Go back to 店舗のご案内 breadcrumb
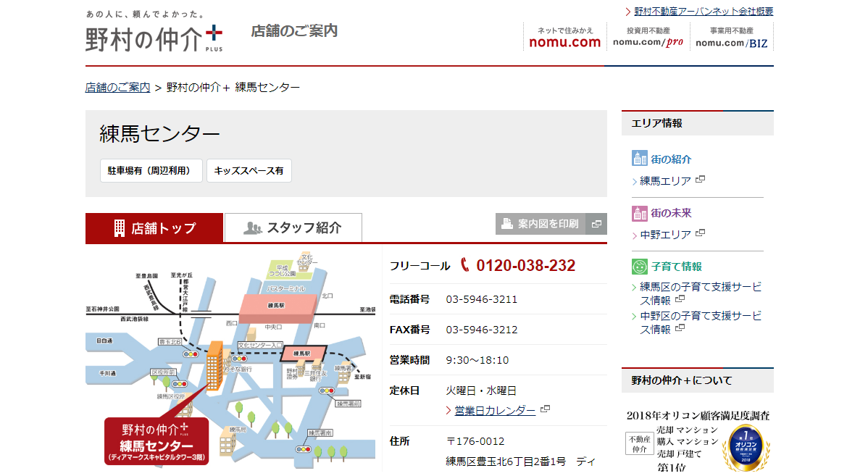The height and width of the screenshot is (476, 868). click(117, 88)
